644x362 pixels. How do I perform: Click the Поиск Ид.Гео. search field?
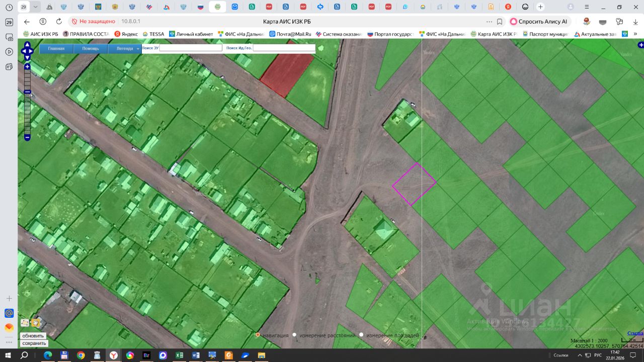click(284, 48)
